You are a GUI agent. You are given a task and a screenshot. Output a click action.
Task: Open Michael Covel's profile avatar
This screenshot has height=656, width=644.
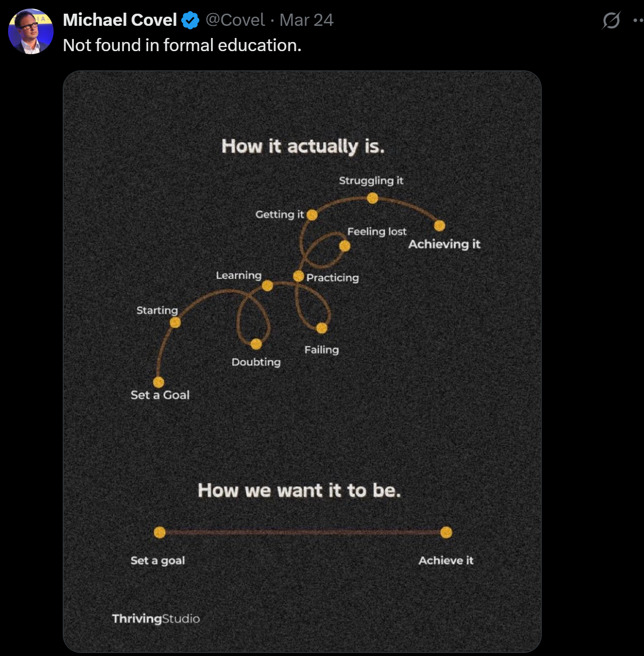[x=31, y=31]
